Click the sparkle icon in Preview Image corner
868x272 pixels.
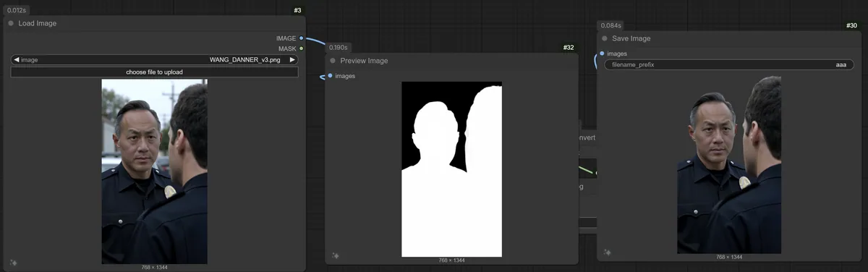[x=336, y=255]
